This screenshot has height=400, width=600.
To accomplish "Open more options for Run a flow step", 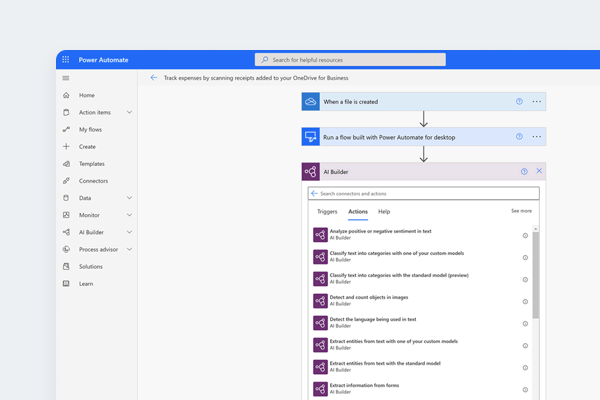I will click(536, 137).
